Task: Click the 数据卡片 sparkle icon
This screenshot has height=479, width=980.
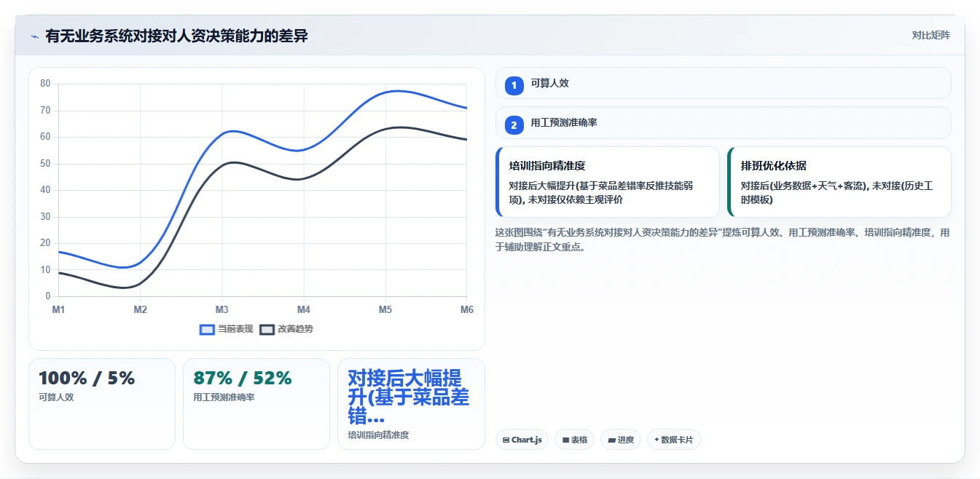Action: pyautogui.click(x=656, y=440)
